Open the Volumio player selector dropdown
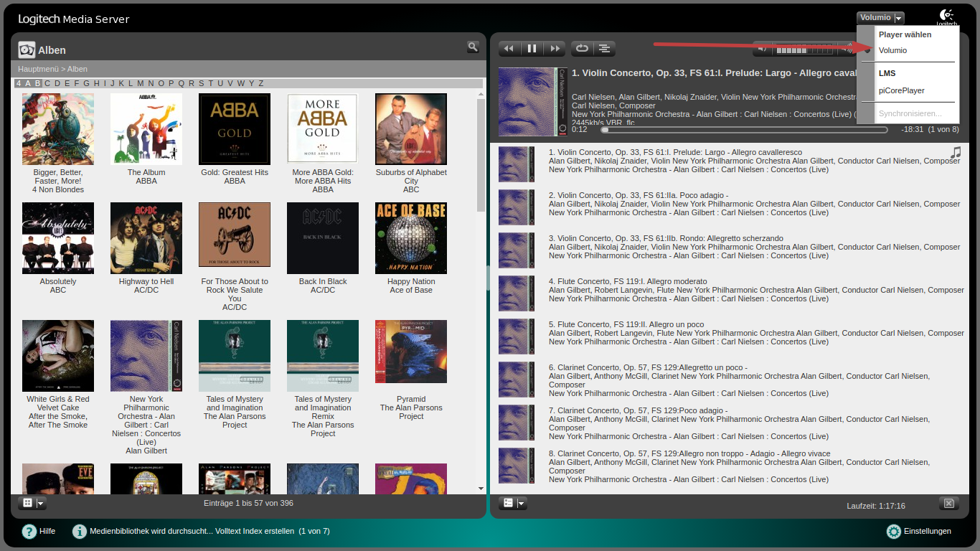The width and height of the screenshot is (980, 551). pos(880,18)
